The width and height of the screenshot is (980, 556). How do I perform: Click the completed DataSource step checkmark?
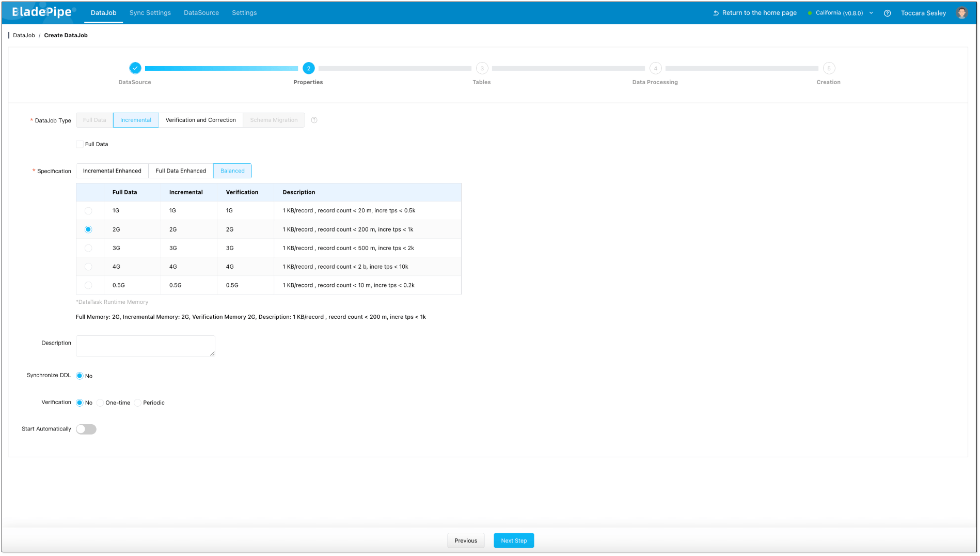[x=135, y=68]
